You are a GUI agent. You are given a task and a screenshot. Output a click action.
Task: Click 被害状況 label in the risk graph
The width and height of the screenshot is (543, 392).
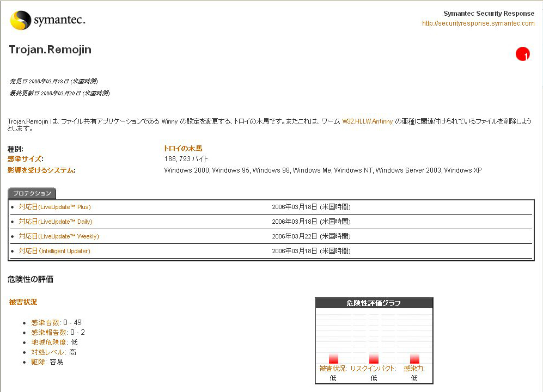tap(332, 369)
